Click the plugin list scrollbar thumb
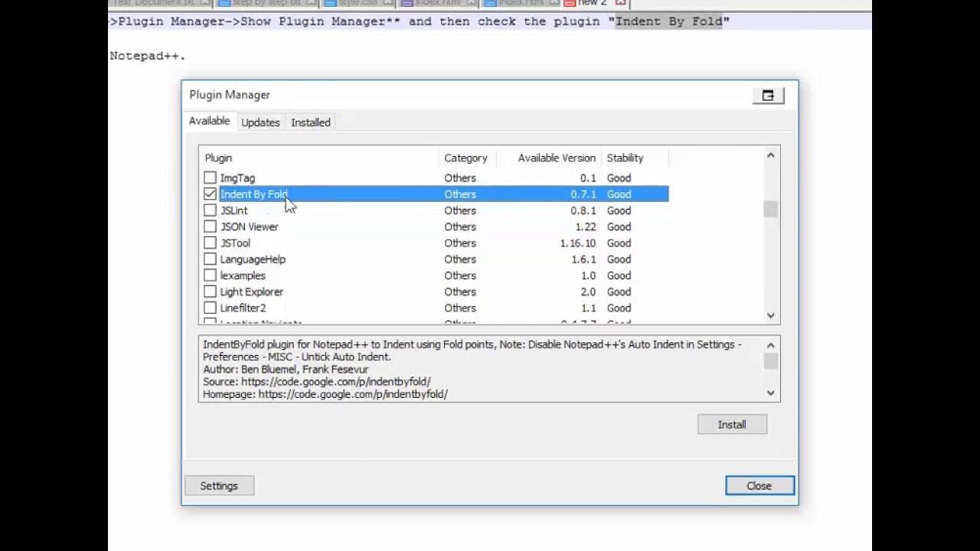This screenshot has width=980, height=551. click(771, 209)
